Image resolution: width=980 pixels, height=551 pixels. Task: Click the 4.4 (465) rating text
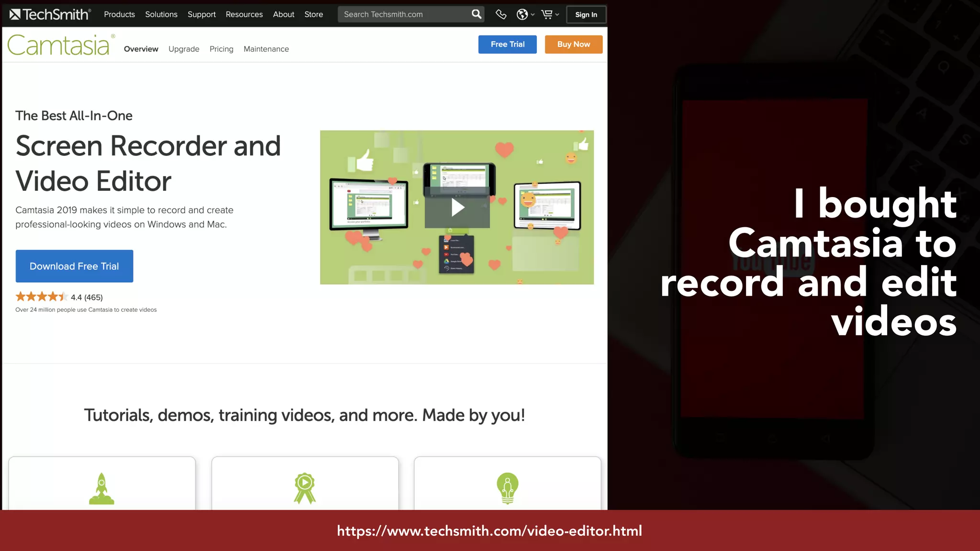87,297
